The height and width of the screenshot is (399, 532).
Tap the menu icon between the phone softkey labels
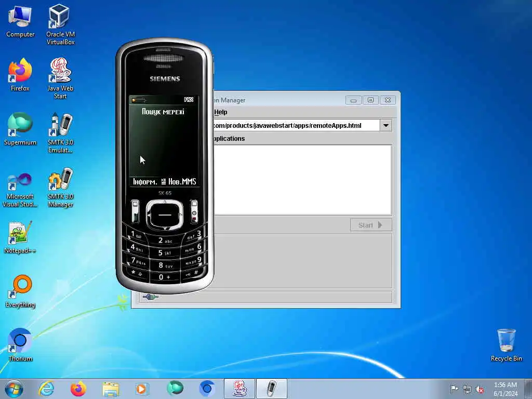(x=164, y=182)
